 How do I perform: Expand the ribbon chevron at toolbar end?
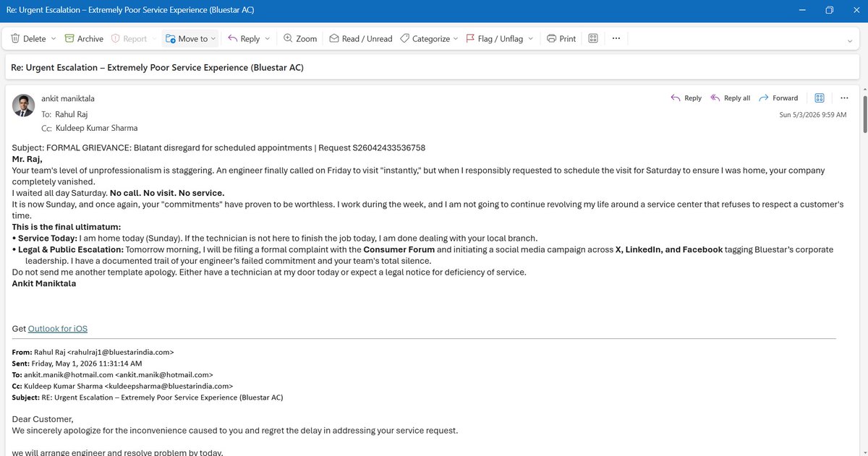click(x=850, y=41)
